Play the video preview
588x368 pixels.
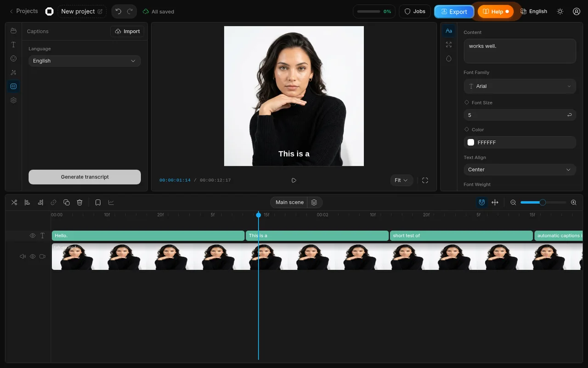pyautogui.click(x=294, y=180)
